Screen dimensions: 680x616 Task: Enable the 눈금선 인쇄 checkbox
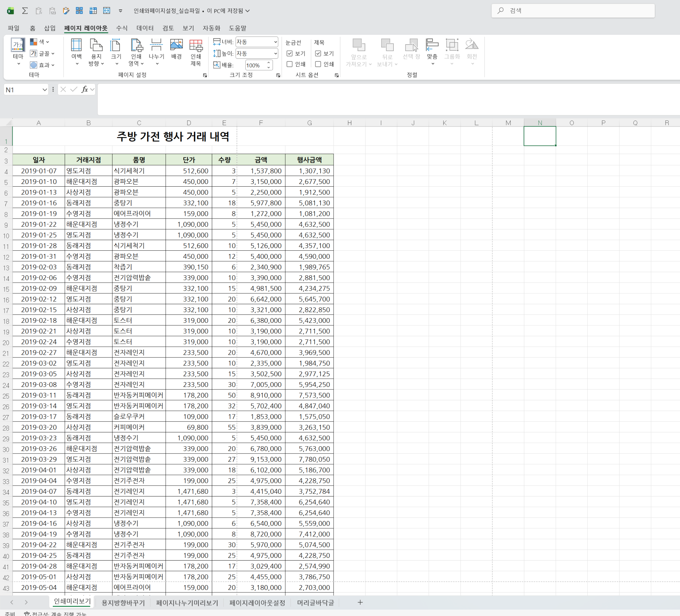pyautogui.click(x=290, y=64)
